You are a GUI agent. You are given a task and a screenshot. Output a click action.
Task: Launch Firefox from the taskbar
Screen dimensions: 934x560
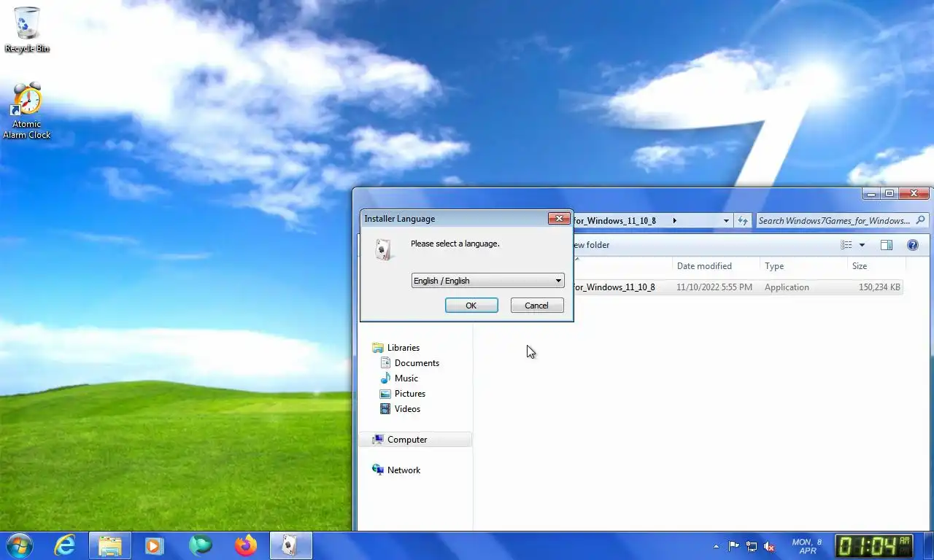point(246,545)
